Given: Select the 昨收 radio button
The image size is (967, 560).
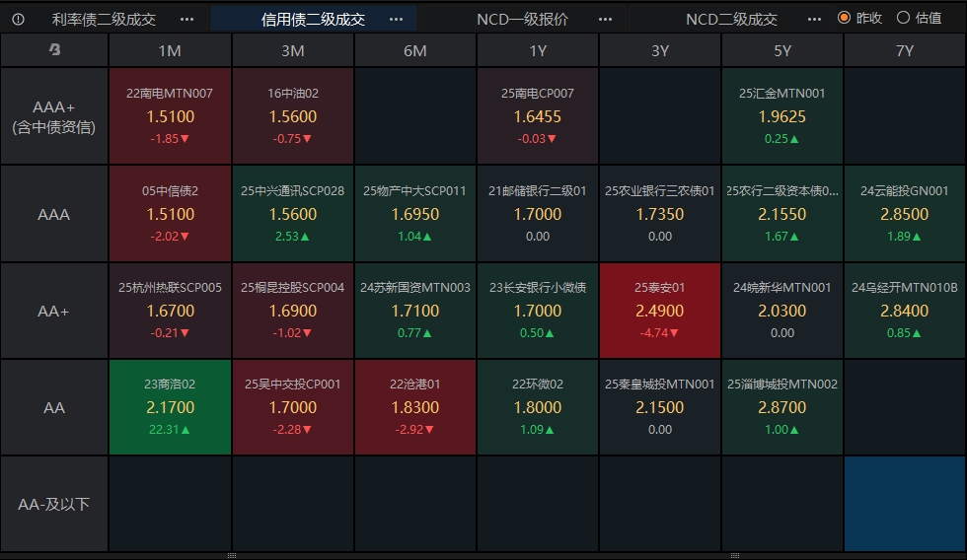Looking at the screenshot, I should (x=845, y=18).
